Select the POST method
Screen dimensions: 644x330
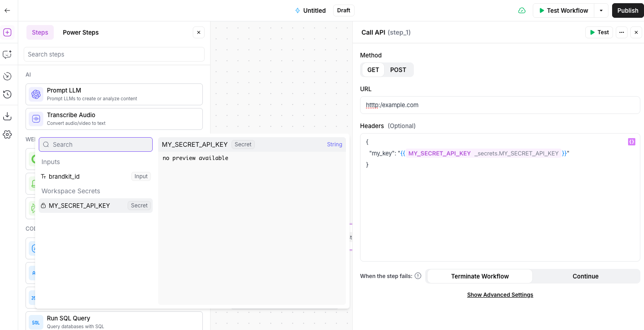click(398, 70)
